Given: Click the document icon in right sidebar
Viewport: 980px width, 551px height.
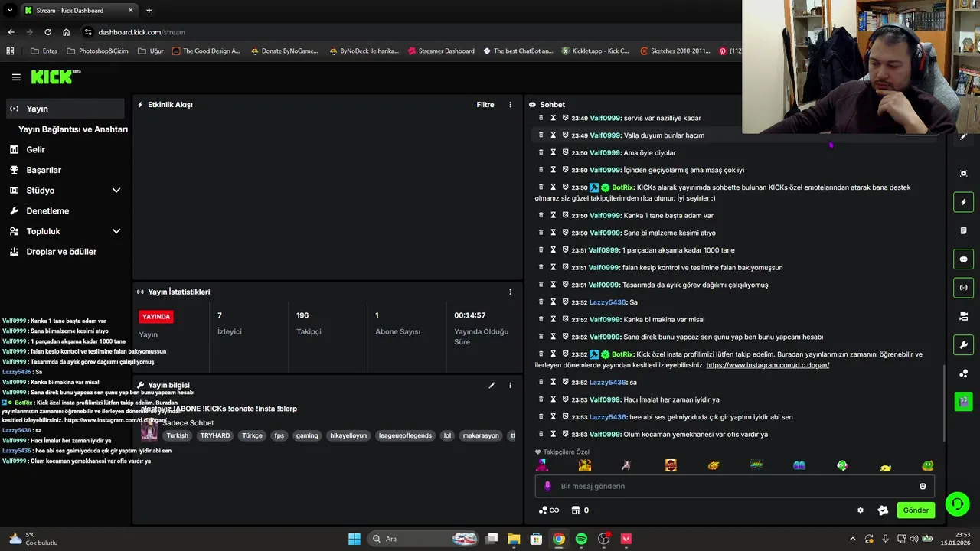Looking at the screenshot, I should tap(963, 230).
